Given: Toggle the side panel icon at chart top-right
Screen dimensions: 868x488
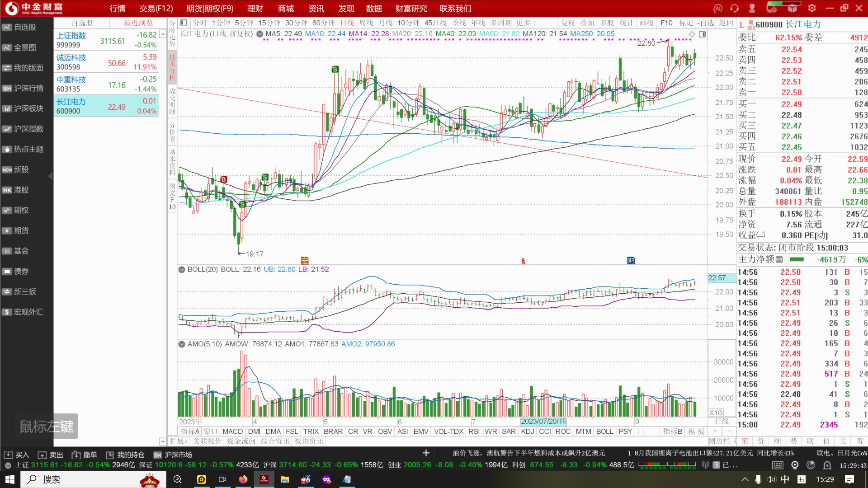Looking at the screenshot, I should tap(703, 34).
